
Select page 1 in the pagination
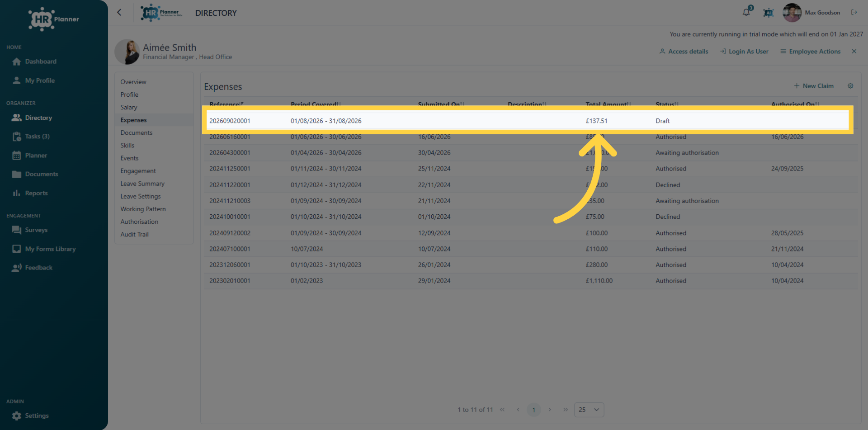tap(534, 410)
